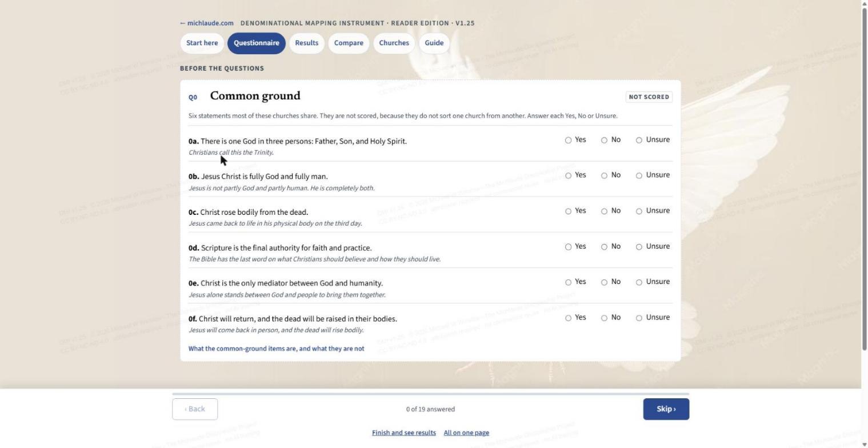This screenshot has width=868, height=448.
Task: View the Churches tab
Action: pos(394,43)
